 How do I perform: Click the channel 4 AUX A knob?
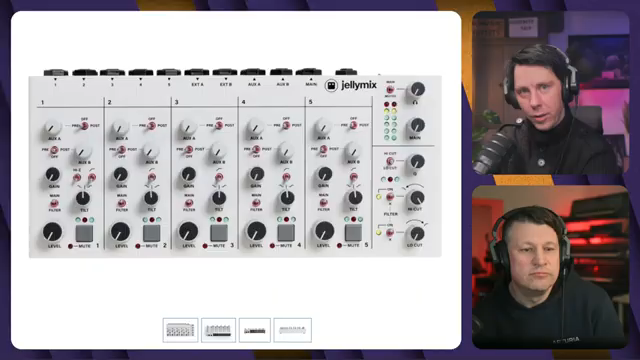(256, 128)
